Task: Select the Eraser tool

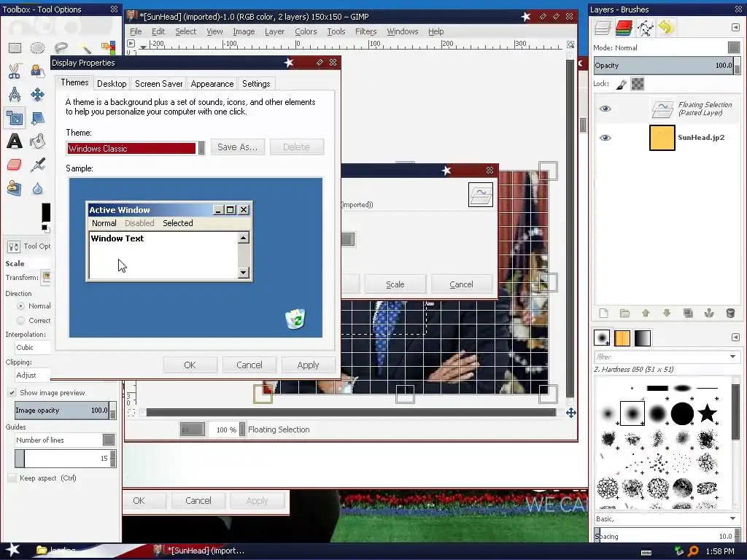Action: tap(15, 165)
